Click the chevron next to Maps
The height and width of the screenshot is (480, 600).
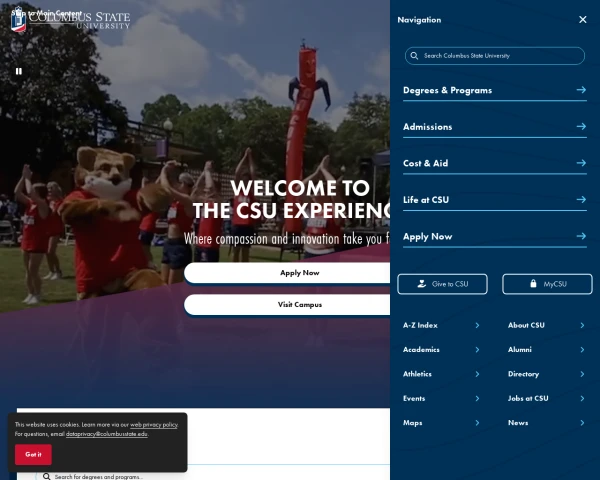click(477, 423)
